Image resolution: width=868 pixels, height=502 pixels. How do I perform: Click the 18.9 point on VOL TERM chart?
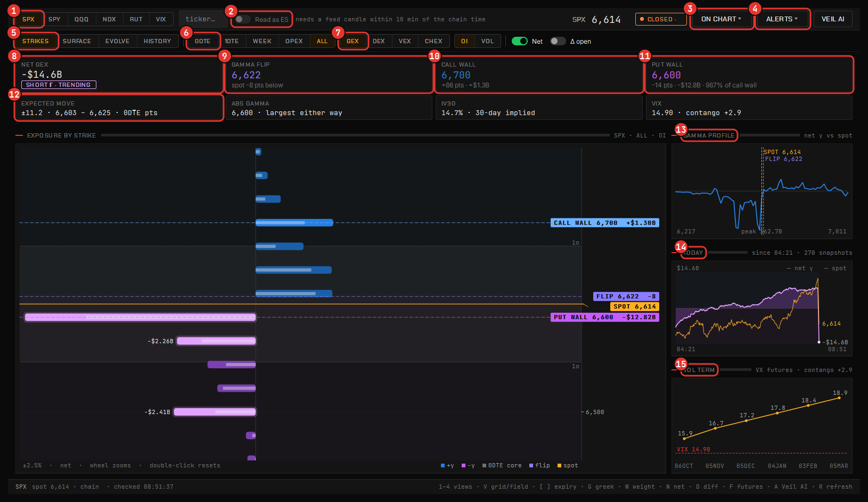coord(839,398)
